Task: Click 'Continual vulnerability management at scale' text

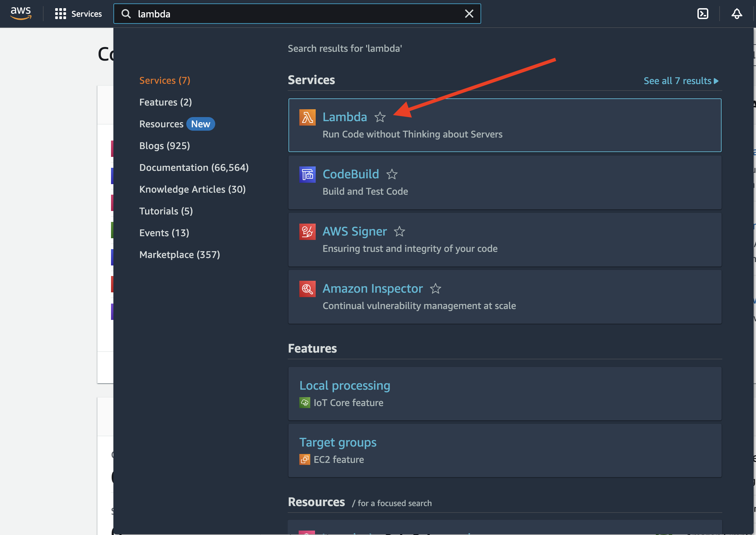Action: pyautogui.click(x=419, y=306)
